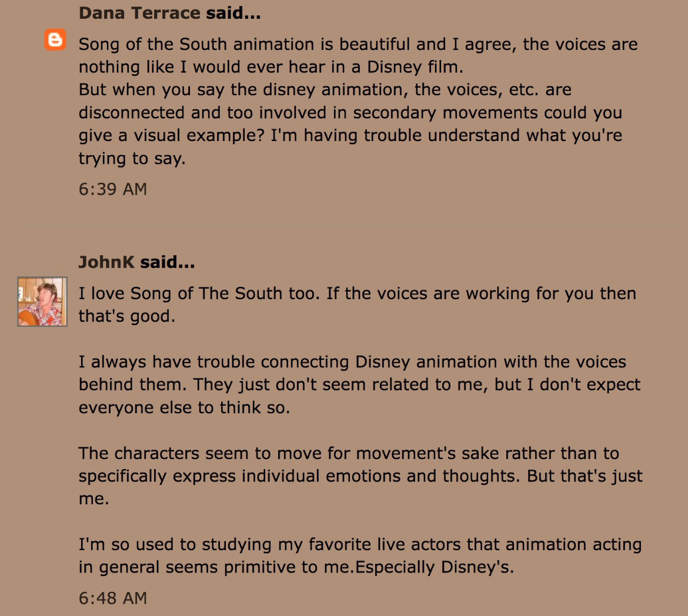Click the line starting "Song of the South animation"

pyautogui.click(x=358, y=44)
